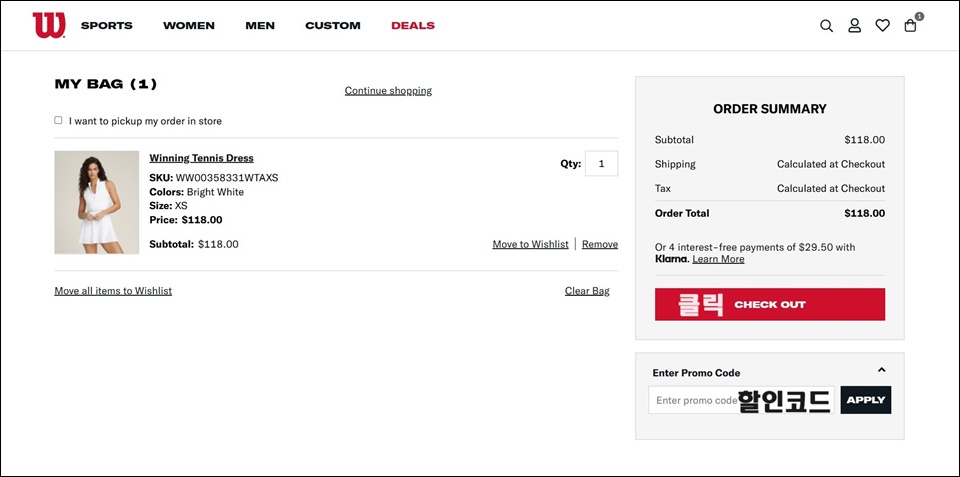
Task: Click the Wilson logo
Action: click(49, 25)
